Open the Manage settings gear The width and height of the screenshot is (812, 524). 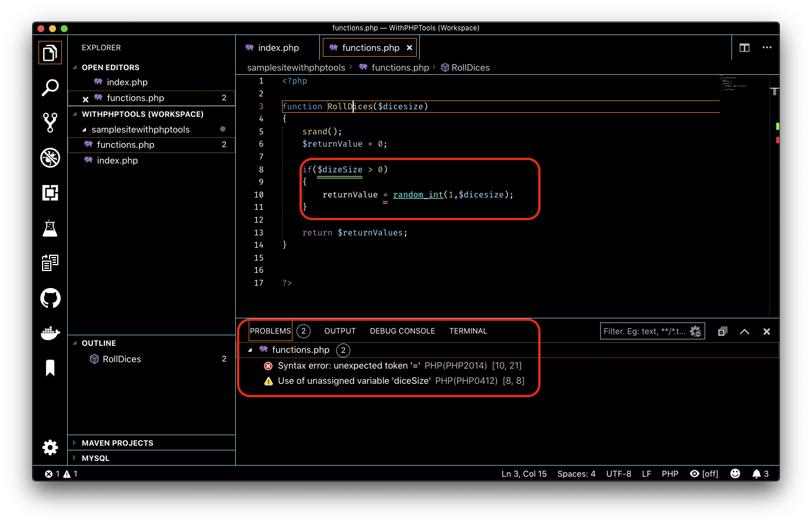tap(50, 447)
